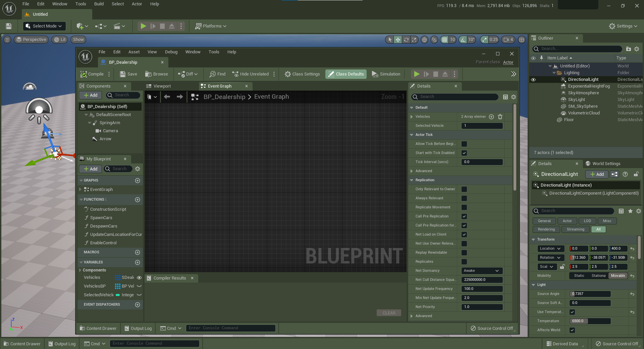Play in Blueprint editor toolbar
The image size is (644, 349).
tap(417, 74)
